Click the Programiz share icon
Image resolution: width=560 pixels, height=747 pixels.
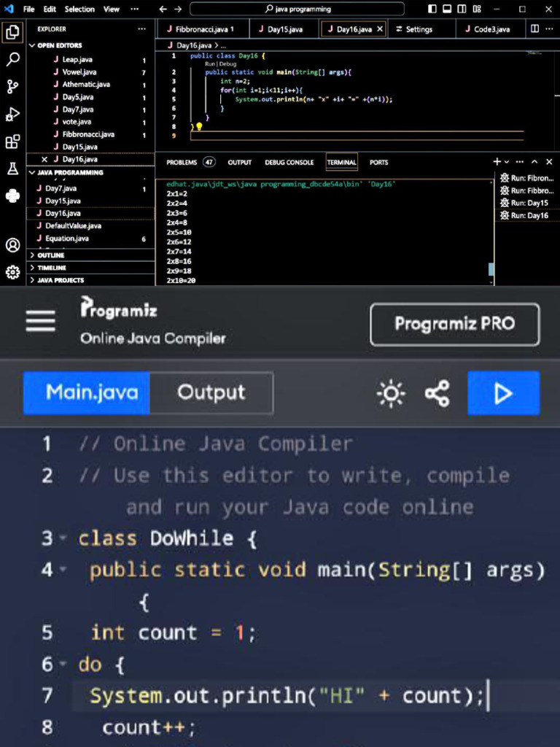(437, 394)
